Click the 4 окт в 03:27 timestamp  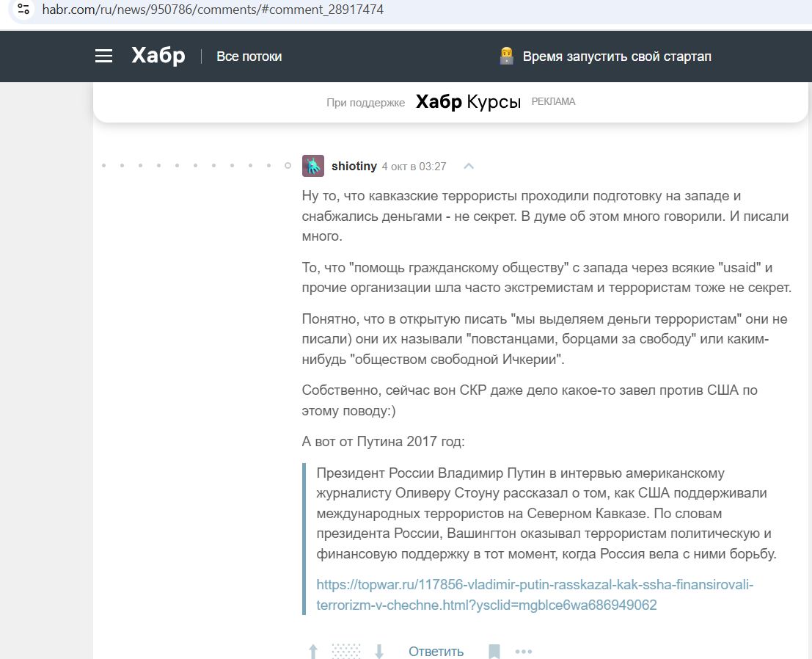(x=414, y=167)
